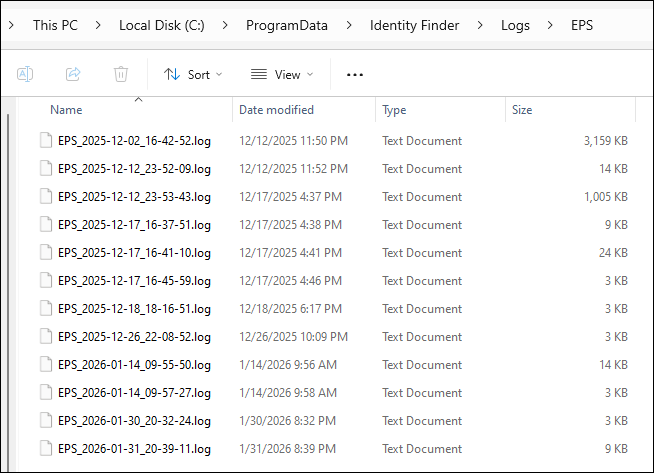The height and width of the screenshot is (473, 654).
Task: Click file icon of EPS_2025-12-12_23-53-43.log
Action: [46, 196]
